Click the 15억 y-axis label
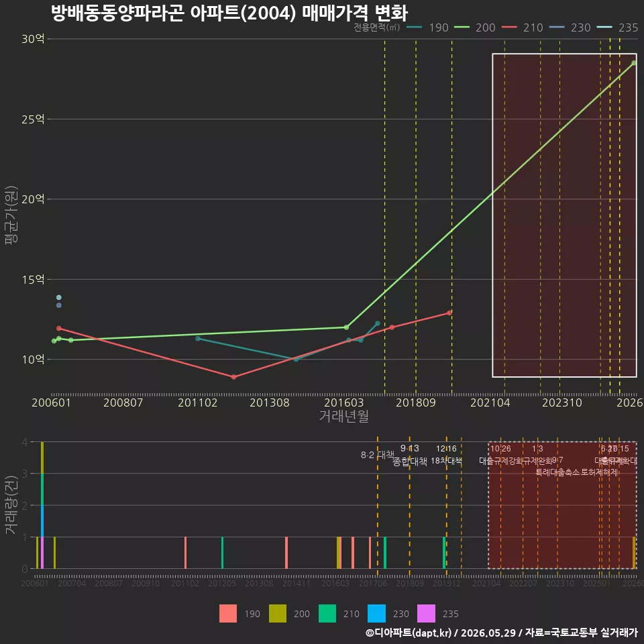Image resolution: width=644 pixels, height=644 pixels. coord(33,279)
